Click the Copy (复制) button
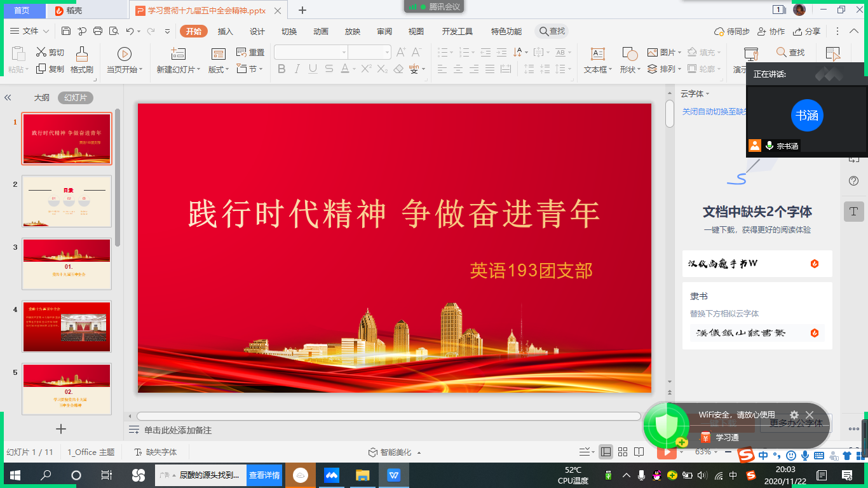868x488 pixels. click(50, 69)
